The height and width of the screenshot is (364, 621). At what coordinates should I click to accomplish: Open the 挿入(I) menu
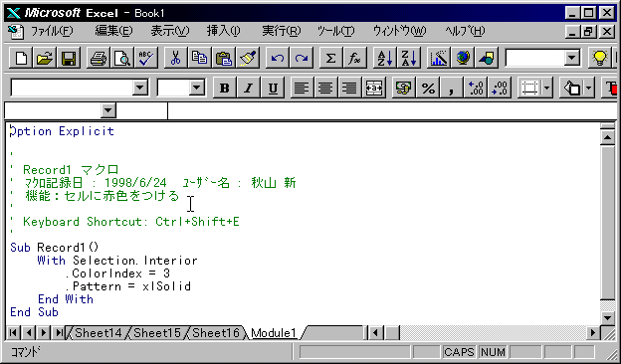(223, 31)
